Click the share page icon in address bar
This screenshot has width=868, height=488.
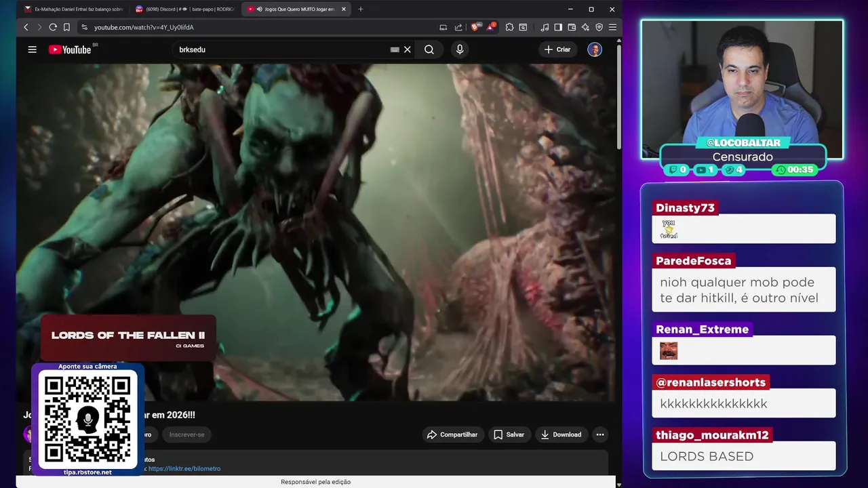coord(458,27)
